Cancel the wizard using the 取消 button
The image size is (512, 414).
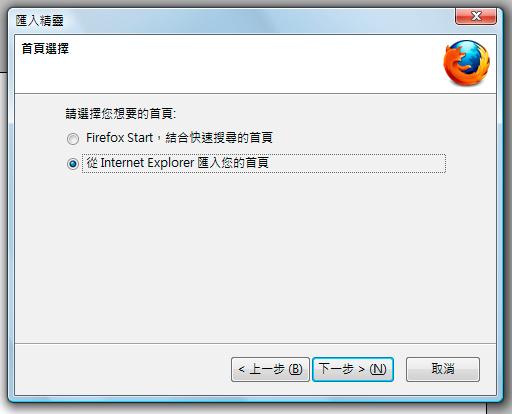pyautogui.click(x=443, y=369)
